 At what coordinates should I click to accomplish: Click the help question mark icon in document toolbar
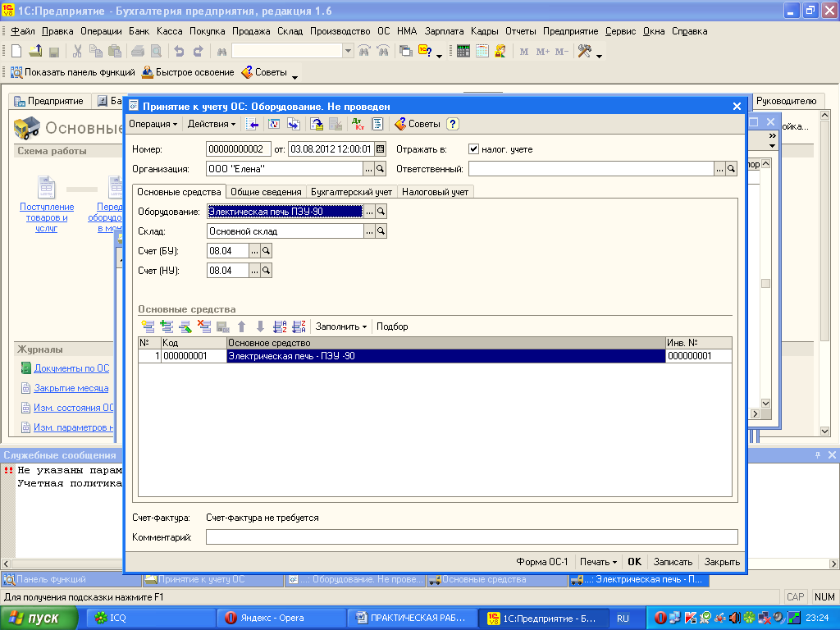(x=453, y=124)
